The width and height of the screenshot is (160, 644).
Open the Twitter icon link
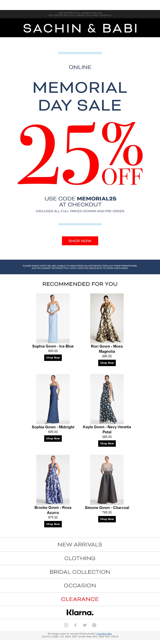85,625
